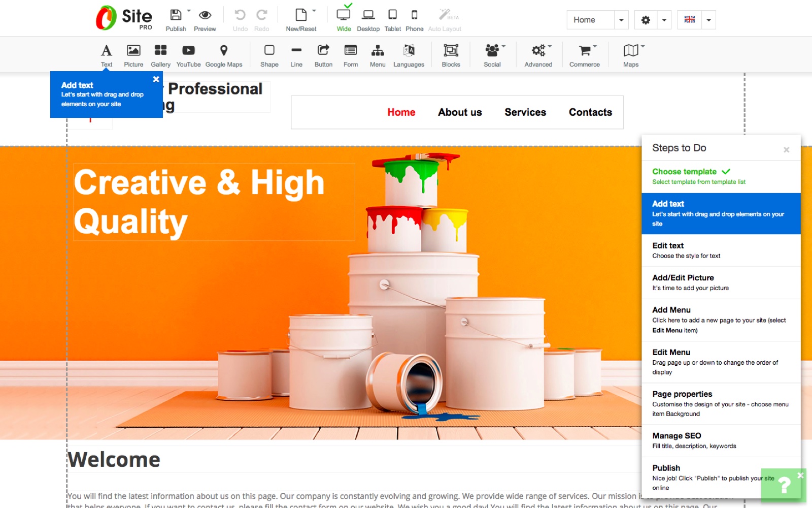Pick the Button element tool

(x=323, y=51)
